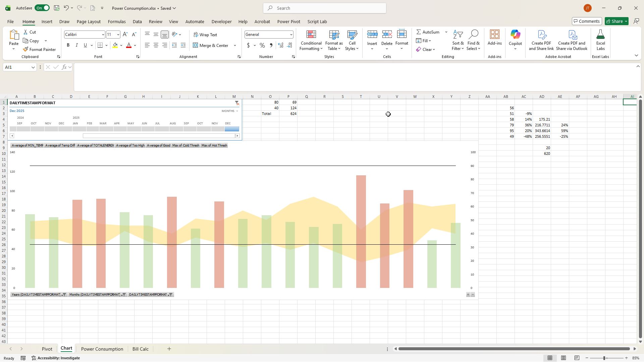This screenshot has width=644, height=362.
Task: Switch to Power Consumption sheet tab
Action: (x=102, y=349)
